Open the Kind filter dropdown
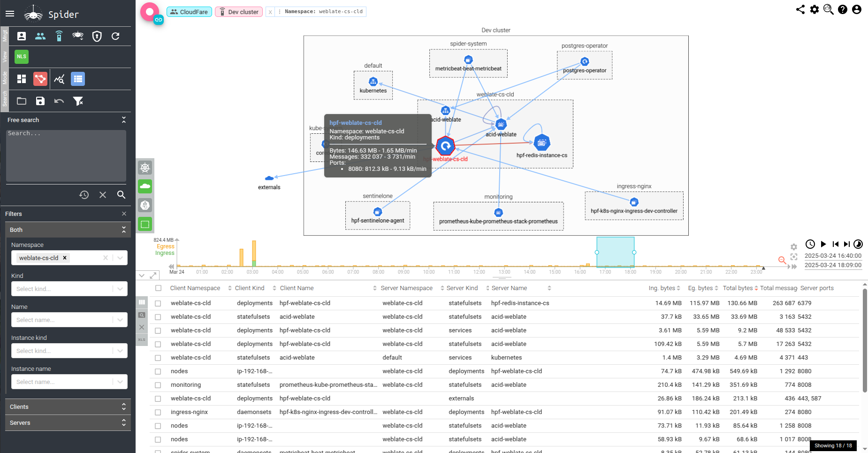868x453 pixels. coord(120,289)
